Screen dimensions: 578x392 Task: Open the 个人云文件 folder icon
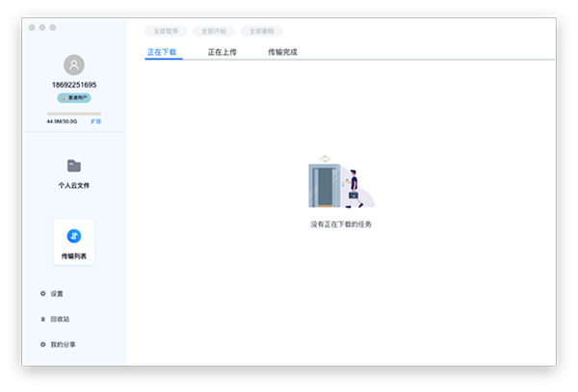pos(74,166)
